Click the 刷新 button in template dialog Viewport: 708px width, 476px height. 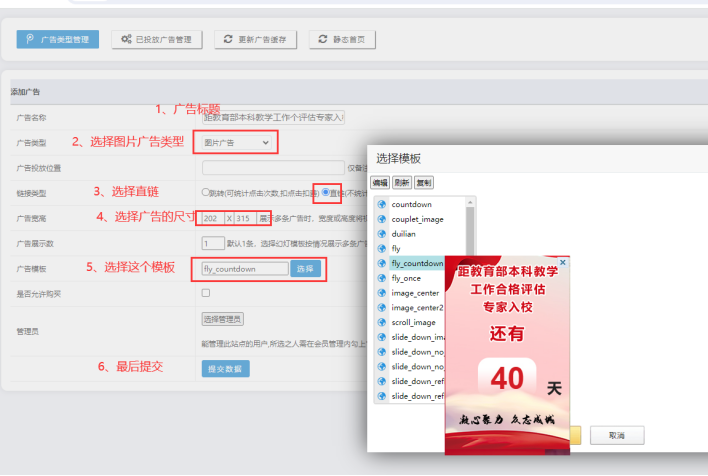click(x=402, y=183)
